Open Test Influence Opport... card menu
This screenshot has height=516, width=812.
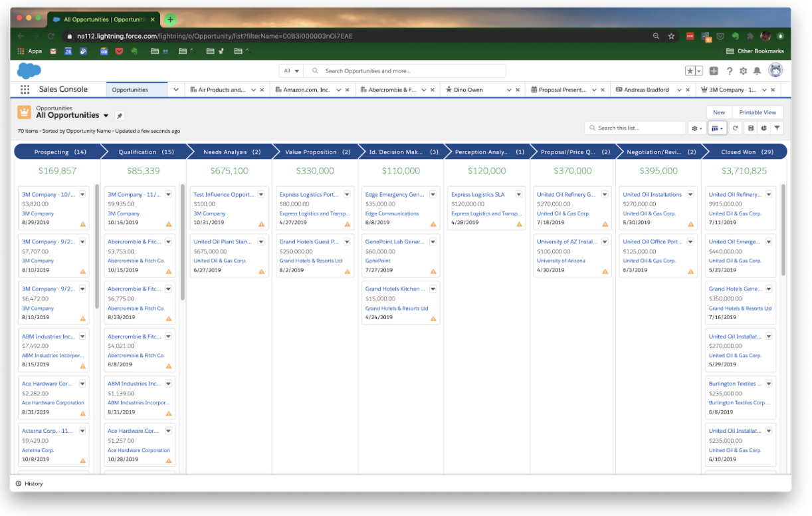pyautogui.click(x=261, y=194)
